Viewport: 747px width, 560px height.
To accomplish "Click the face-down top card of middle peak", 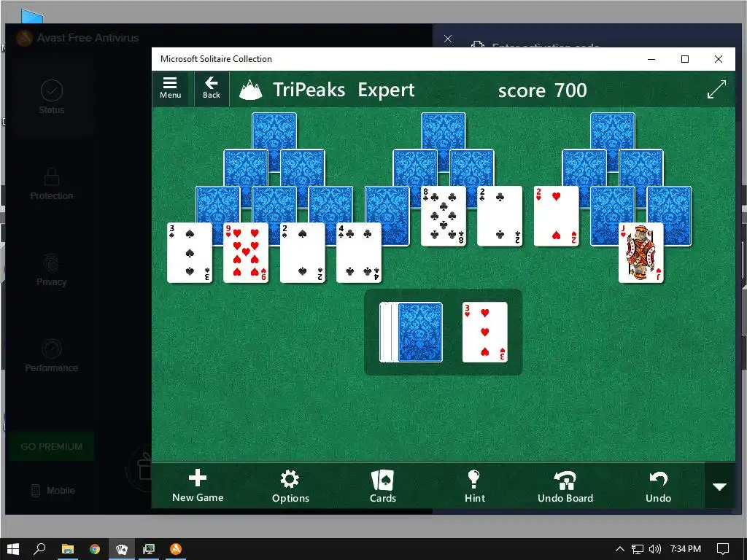I will pyautogui.click(x=444, y=131).
